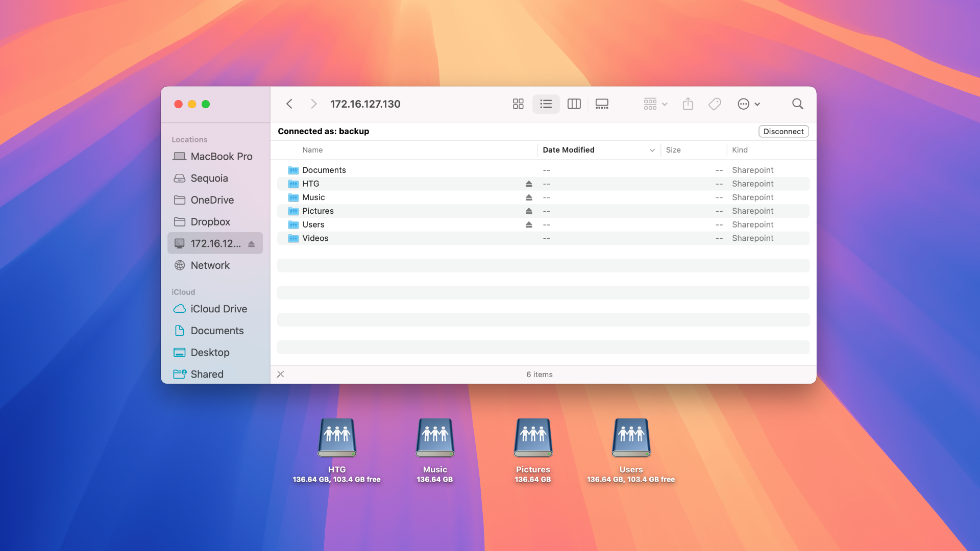Switch Finder to icon view
This screenshot has height=551, width=980.
point(518,104)
